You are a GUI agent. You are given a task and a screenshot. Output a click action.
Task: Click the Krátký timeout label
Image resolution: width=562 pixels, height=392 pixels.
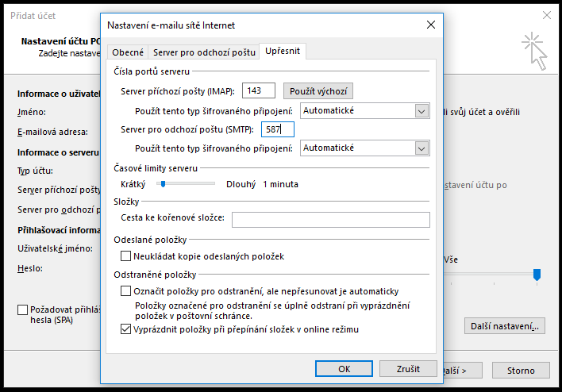(x=133, y=184)
